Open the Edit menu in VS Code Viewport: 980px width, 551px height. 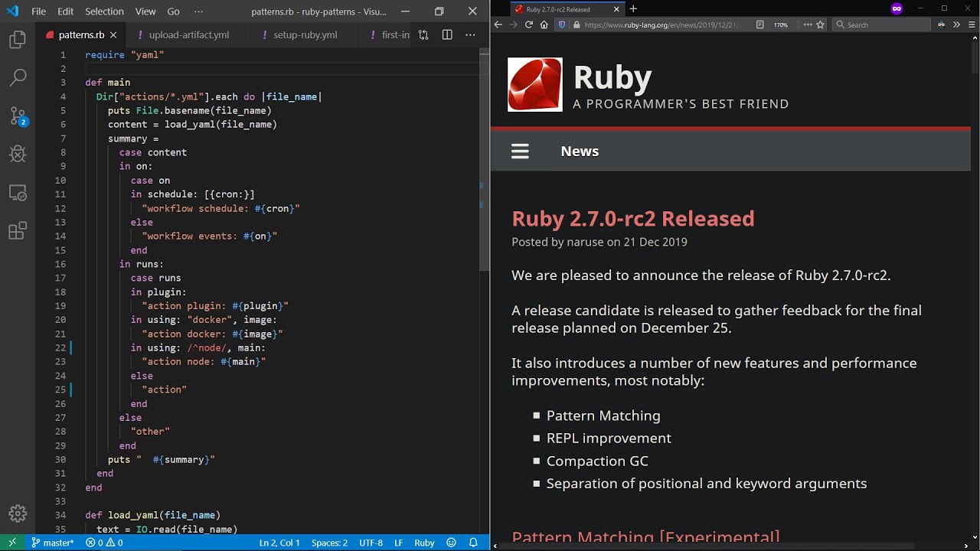pyautogui.click(x=66, y=11)
